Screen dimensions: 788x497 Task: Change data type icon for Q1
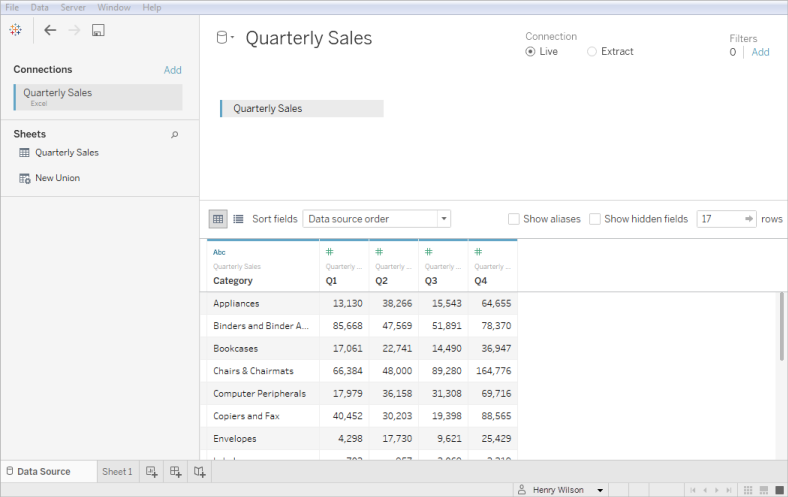click(x=330, y=252)
